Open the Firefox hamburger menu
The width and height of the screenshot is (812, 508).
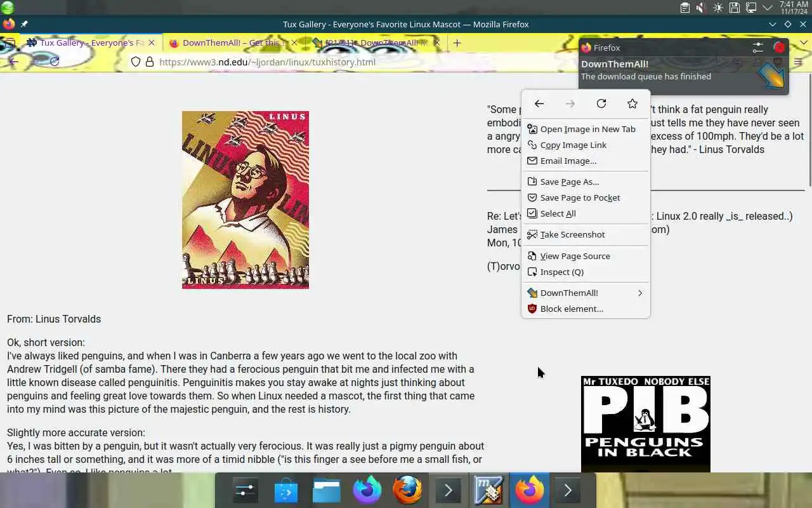click(x=798, y=62)
